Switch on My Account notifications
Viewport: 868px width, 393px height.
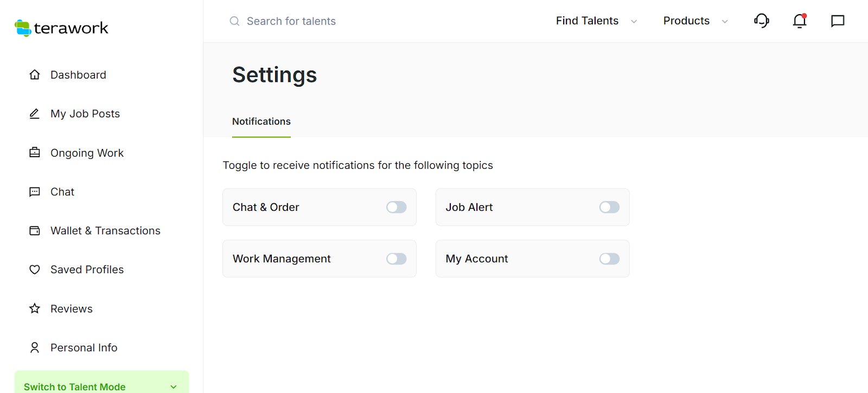[609, 259]
